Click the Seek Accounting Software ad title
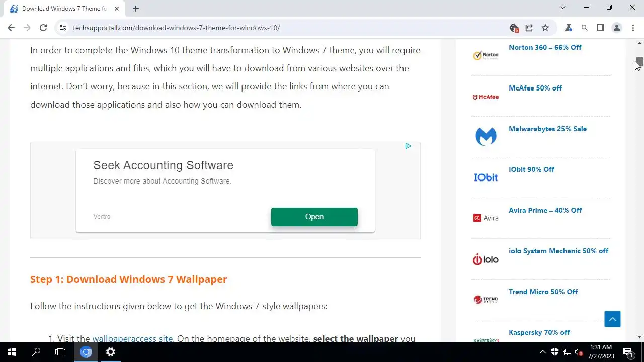The height and width of the screenshot is (362, 644). 164,165
